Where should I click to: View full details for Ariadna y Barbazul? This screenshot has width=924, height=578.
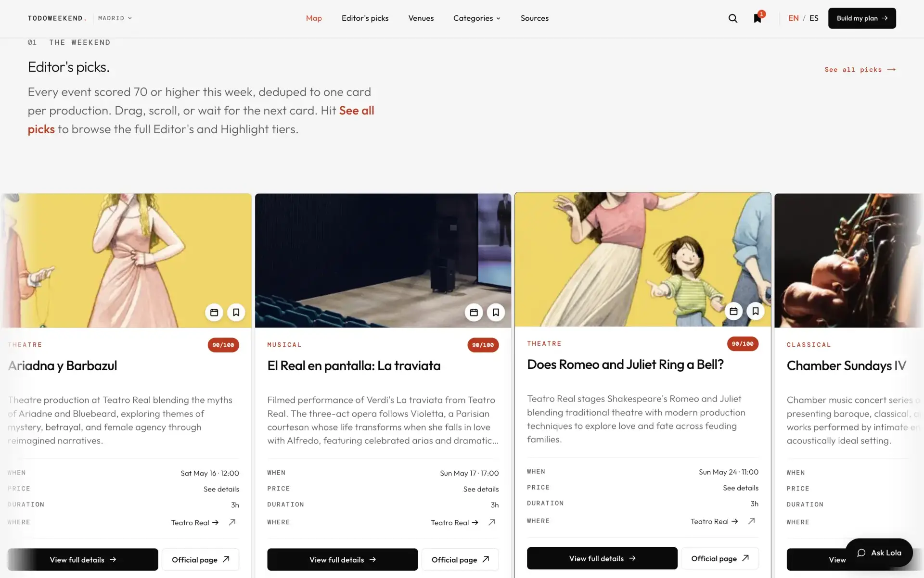click(x=83, y=560)
